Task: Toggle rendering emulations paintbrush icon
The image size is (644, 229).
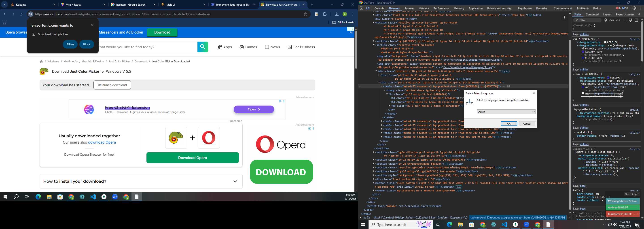Action: point(631,20)
